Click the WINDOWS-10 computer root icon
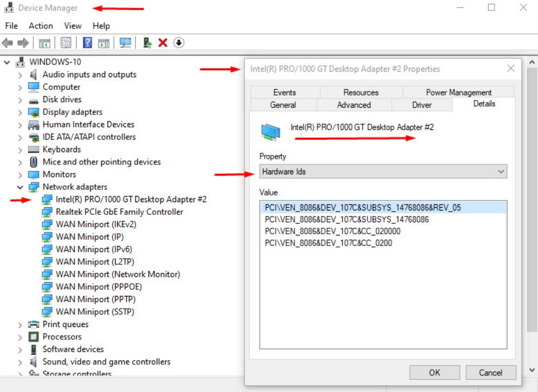Viewport: 538px width, 392px height. [20, 62]
